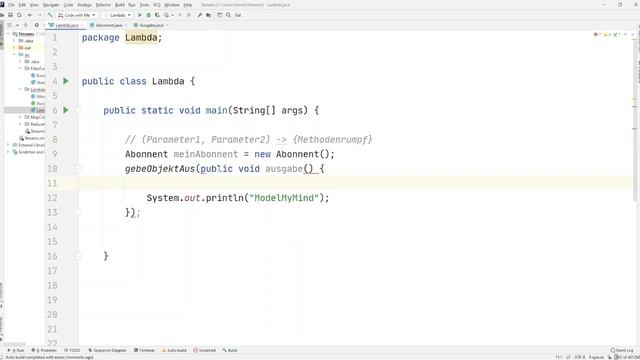This screenshot has width=640, height=360.
Task: Fold the block at line 10 using gutter marker
Action: (78, 169)
